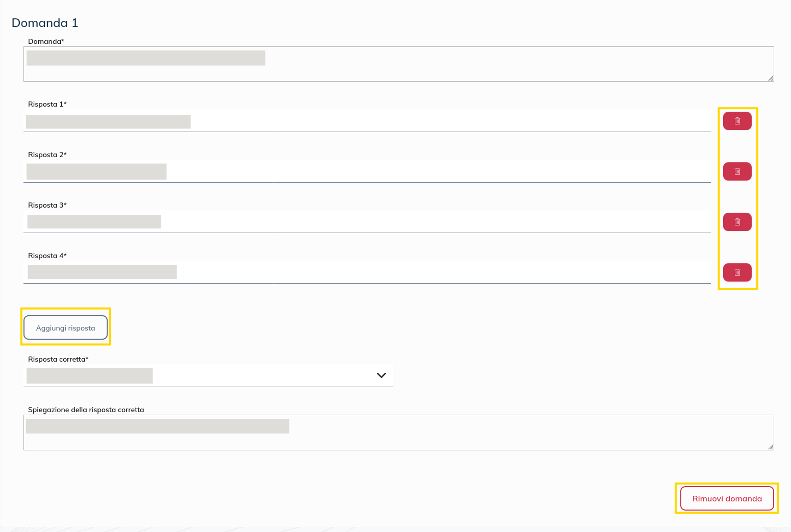Viewport: 791px width, 532px height.
Task: Click inside the Domanda text area
Action: coord(357,64)
